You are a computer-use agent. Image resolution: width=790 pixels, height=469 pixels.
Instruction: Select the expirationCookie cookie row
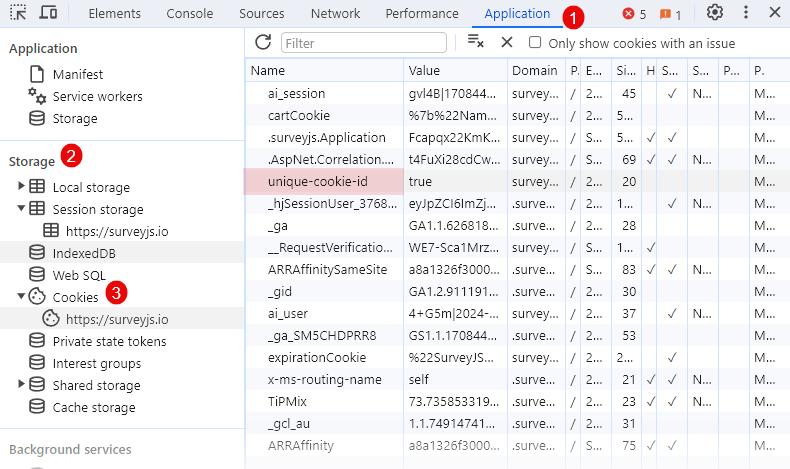pos(517,358)
